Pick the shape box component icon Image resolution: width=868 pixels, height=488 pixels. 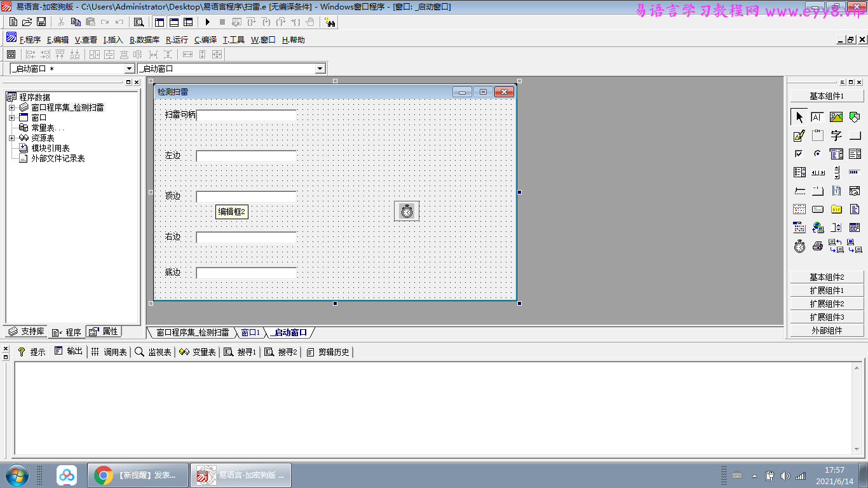click(x=855, y=117)
